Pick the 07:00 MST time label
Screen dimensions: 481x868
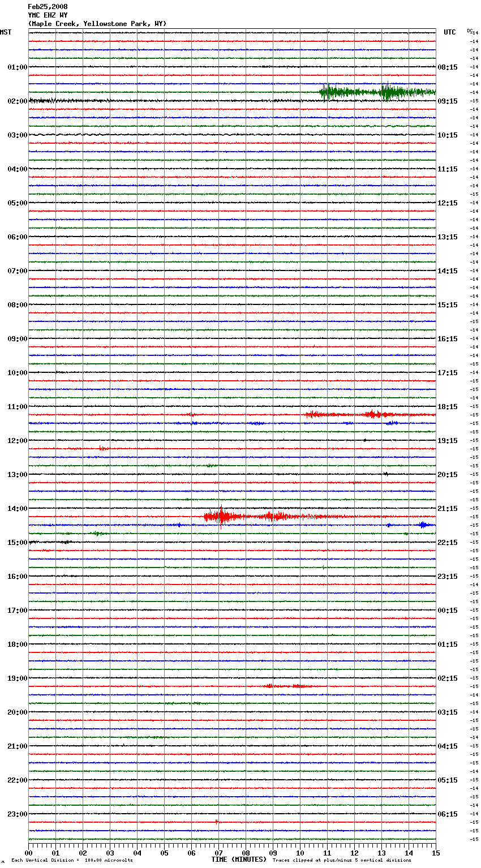(x=18, y=271)
